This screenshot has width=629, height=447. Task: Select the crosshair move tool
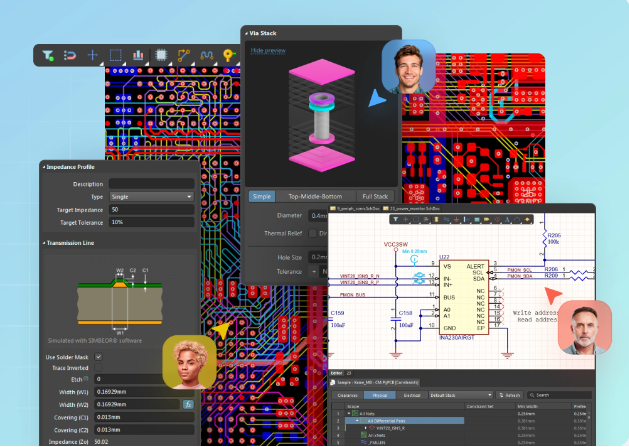(93, 56)
